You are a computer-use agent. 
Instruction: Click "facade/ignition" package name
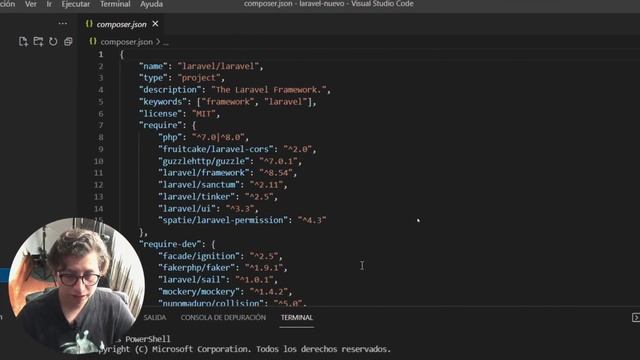point(199,256)
